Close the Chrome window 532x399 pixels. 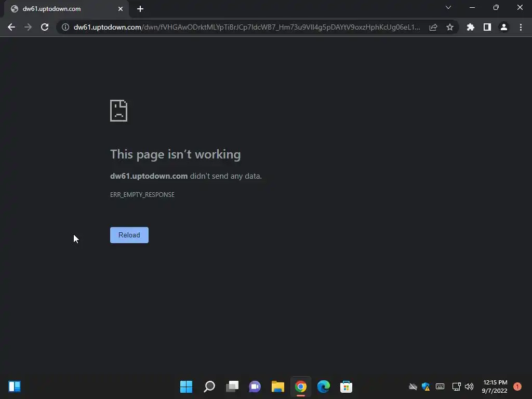520,7
